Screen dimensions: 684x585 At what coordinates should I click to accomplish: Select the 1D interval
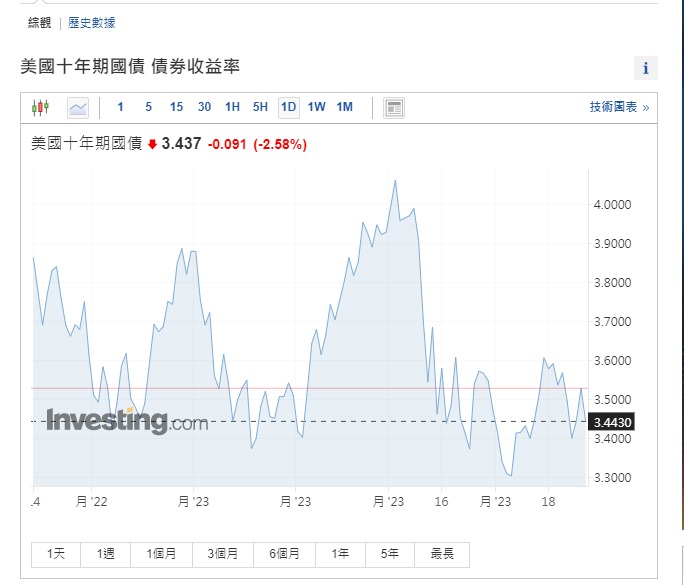(x=288, y=107)
